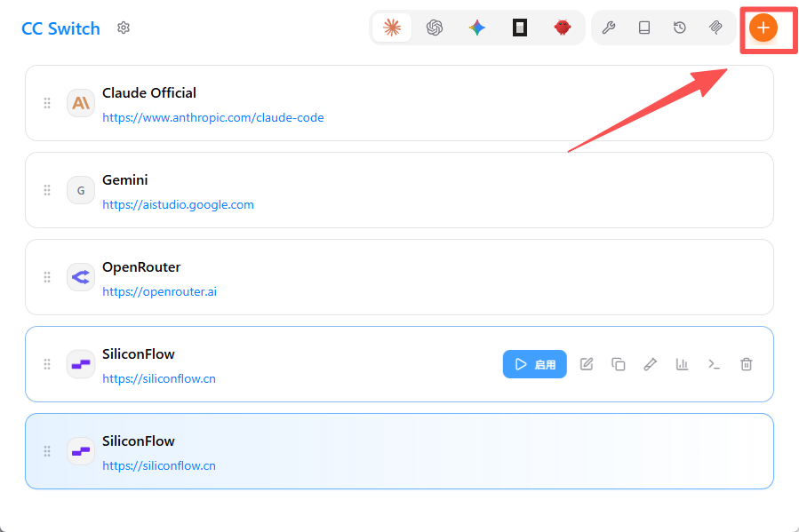Duplicate the SiliconFlow provider
799x532 pixels.
[x=618, y=364]
